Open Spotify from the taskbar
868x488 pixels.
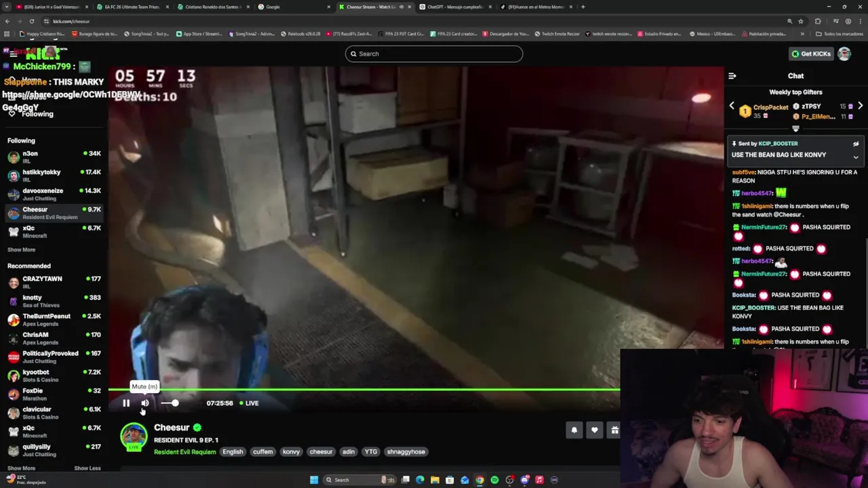click(x=494, y=480)
